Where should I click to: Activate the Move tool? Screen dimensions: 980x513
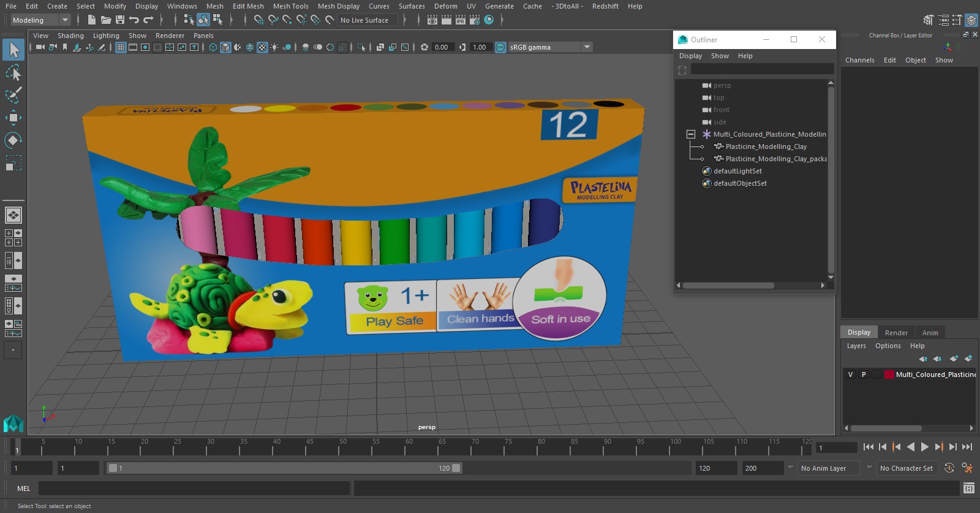tap(13, 118)
